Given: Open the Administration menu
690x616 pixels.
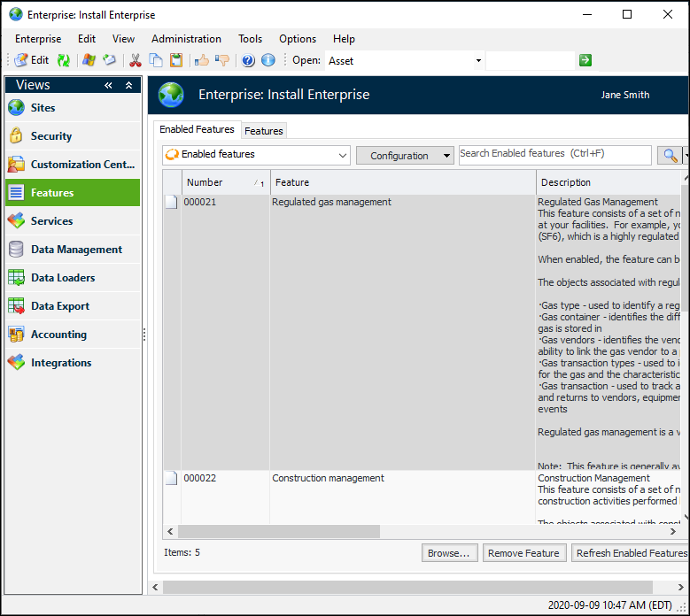Looking at the screenshot, I should pos(186,39).
